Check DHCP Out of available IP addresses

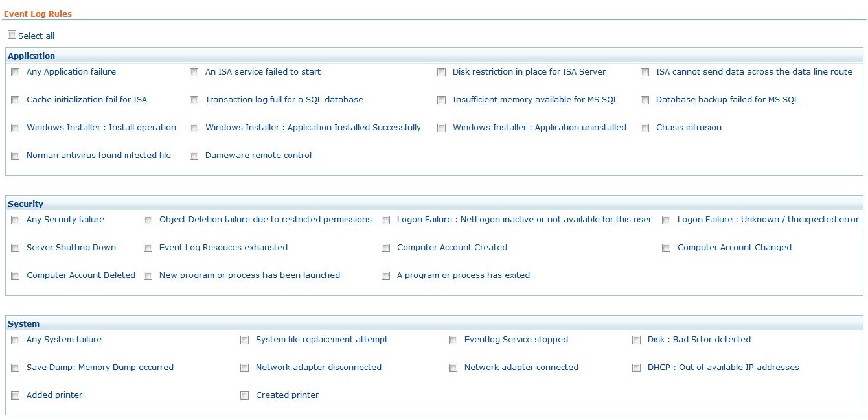point(637,368)
